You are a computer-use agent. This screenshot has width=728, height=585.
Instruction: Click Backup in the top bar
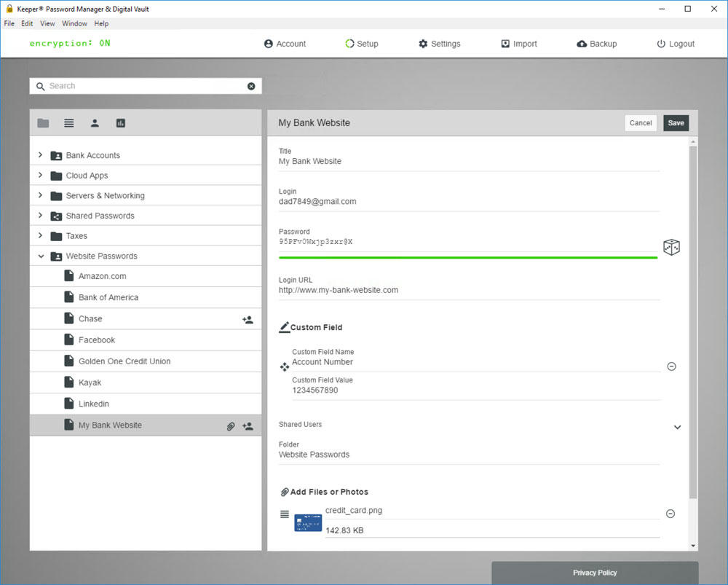[597, 44]
